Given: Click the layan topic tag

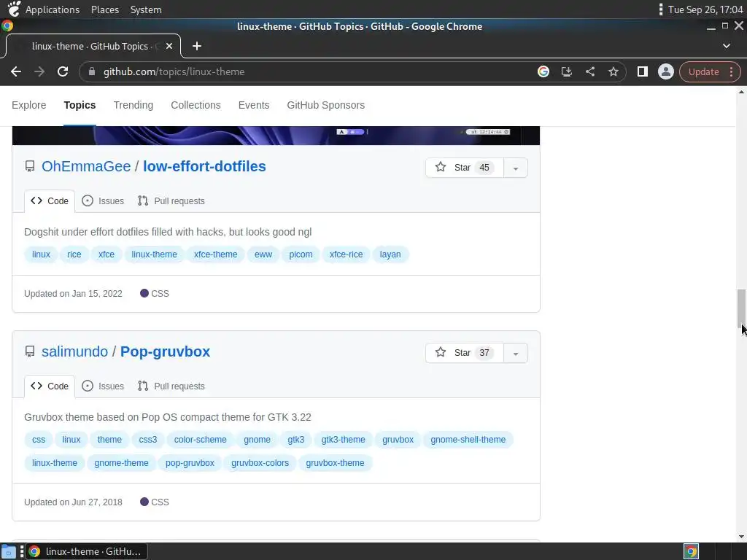Looking at the screenshot, I should 390,254.
